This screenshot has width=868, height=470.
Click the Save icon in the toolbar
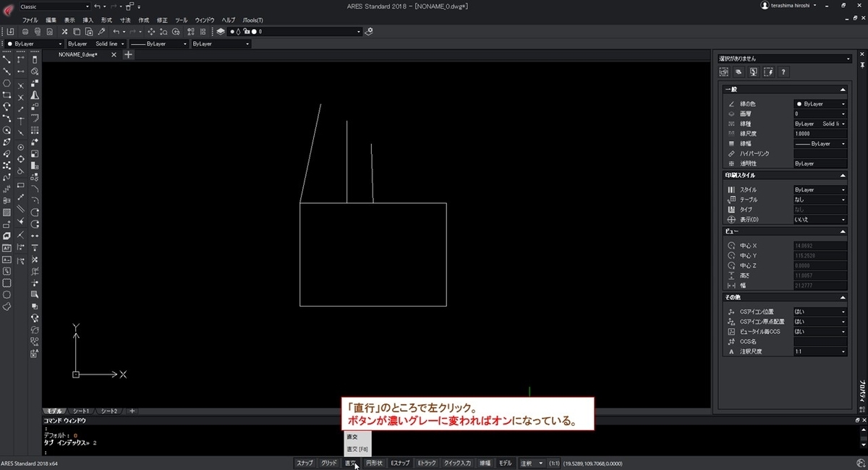tap(10, 31)
